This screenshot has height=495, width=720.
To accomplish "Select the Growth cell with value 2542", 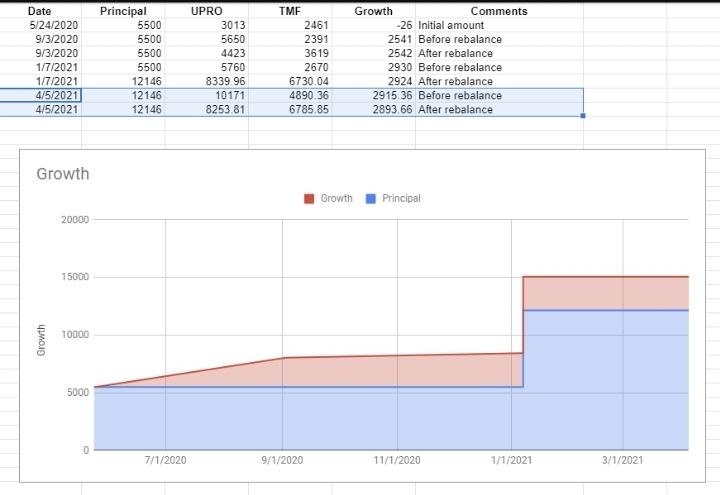I will coord(373,53).
